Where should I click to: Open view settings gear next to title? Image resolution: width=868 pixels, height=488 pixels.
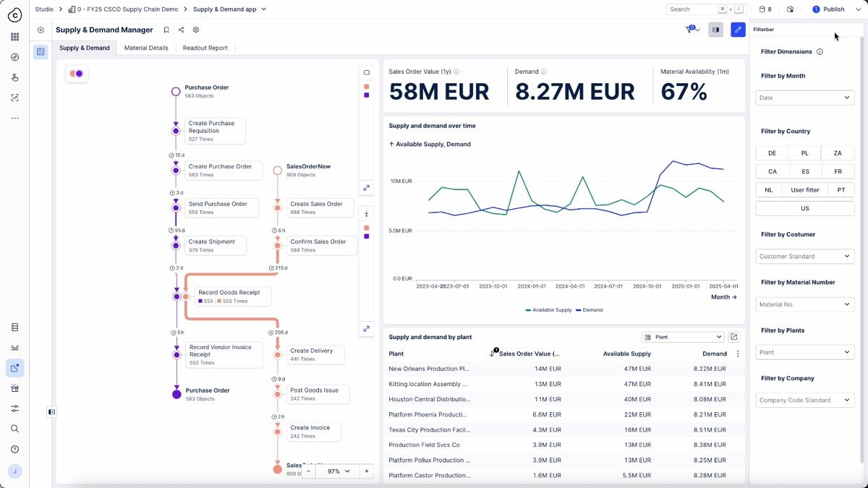coord(196,30)
